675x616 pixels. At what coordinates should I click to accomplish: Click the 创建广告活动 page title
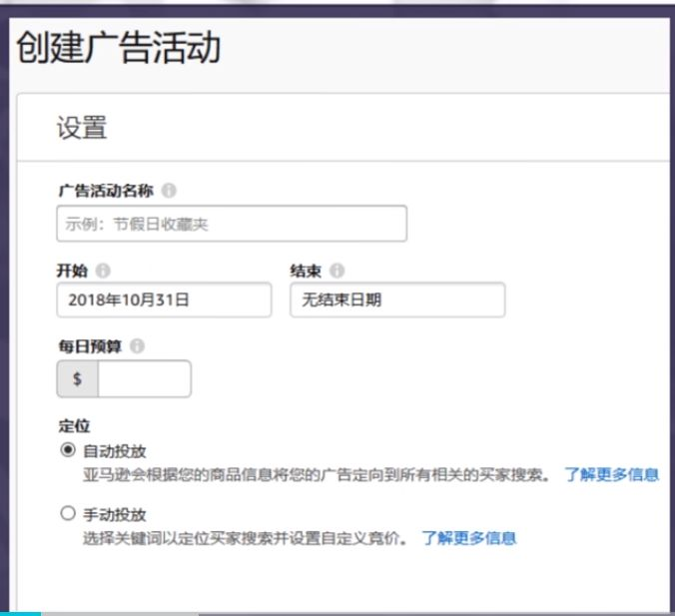click(x=119, y=48)
